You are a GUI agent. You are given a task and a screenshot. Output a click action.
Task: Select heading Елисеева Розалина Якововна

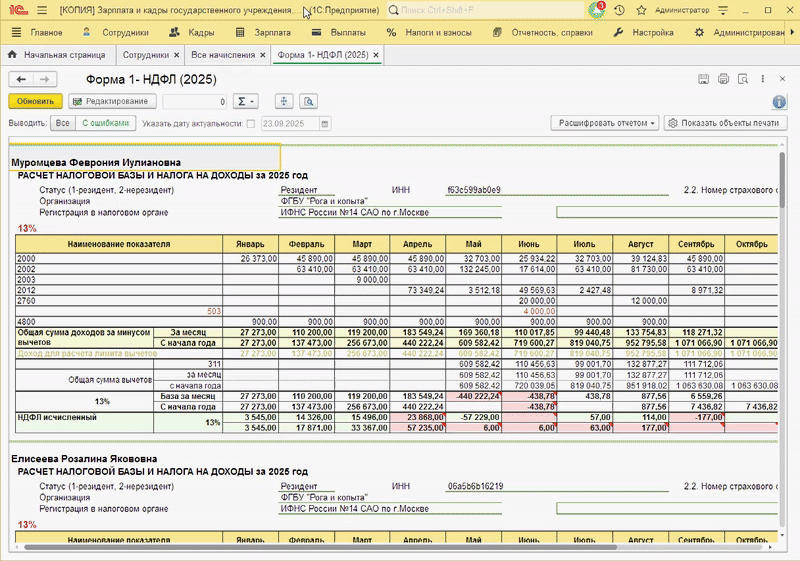tap(84, 458)
